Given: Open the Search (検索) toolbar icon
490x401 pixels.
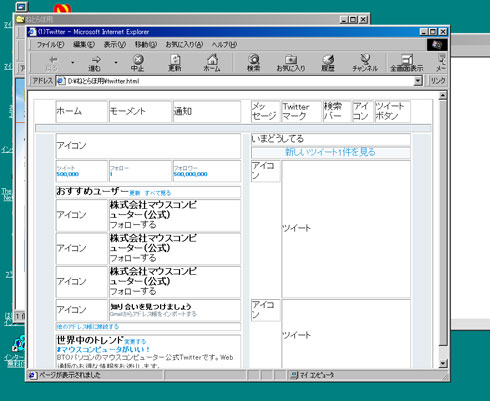Looking at the screenshot, I should [254, 63].
